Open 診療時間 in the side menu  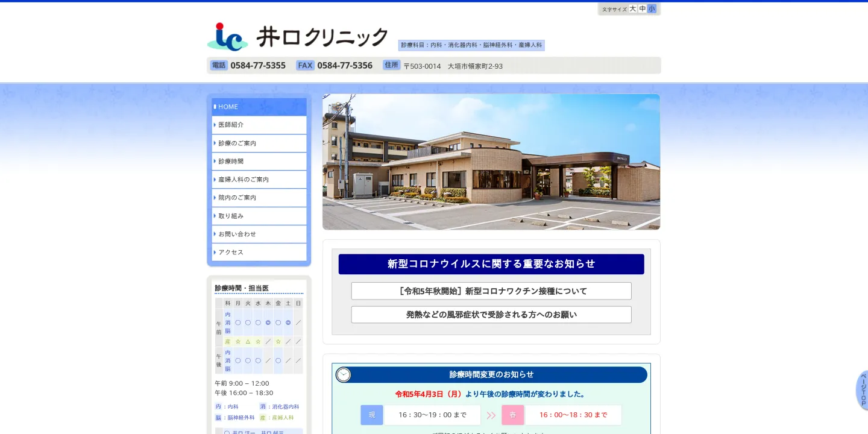[259, 162]
